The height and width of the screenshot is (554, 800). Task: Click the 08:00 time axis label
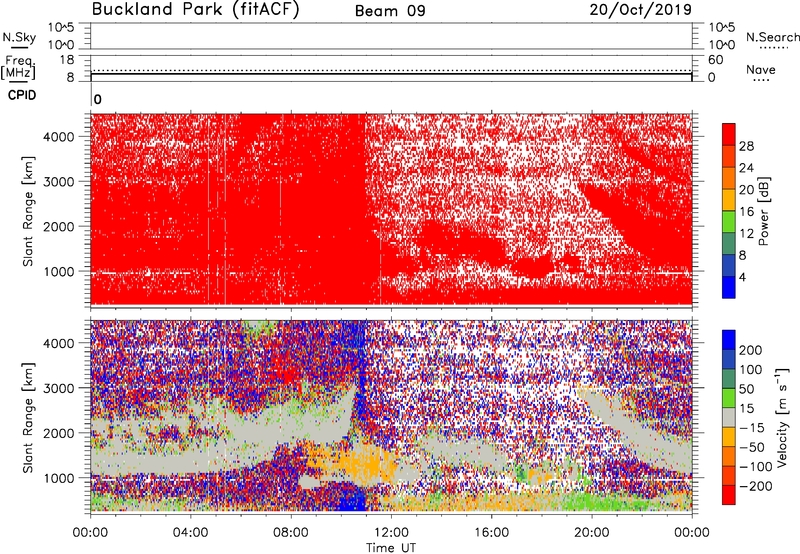[x=291, y=533]
